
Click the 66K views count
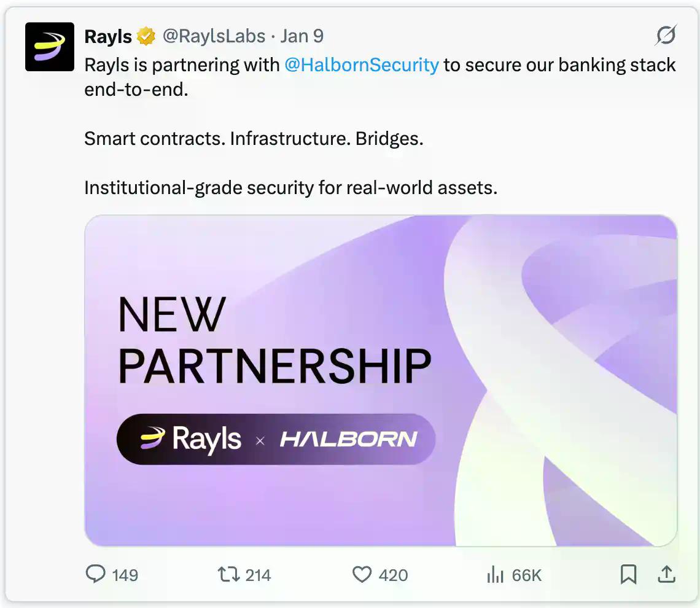point(527,575)
